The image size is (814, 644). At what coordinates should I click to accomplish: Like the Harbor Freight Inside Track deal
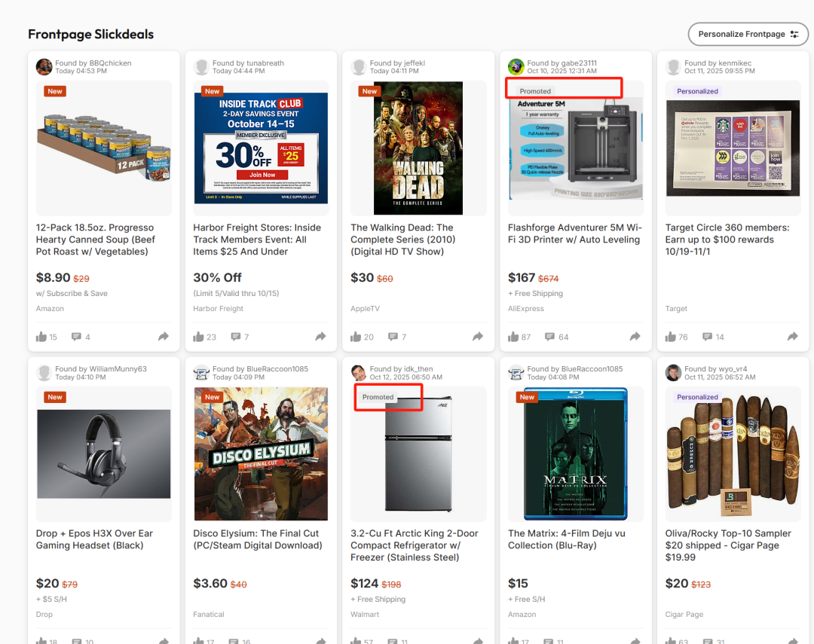point(198,337)
